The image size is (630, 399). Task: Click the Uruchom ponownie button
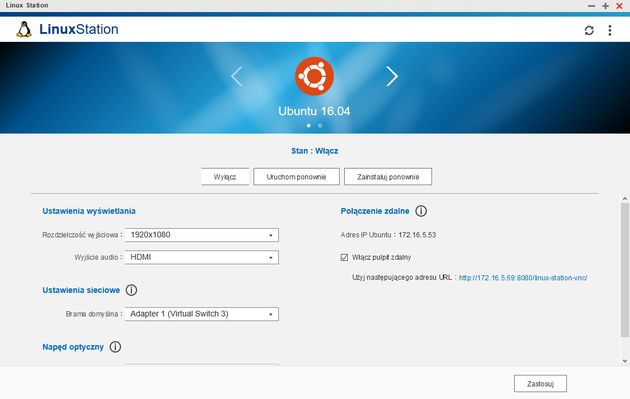pos(297,177)
